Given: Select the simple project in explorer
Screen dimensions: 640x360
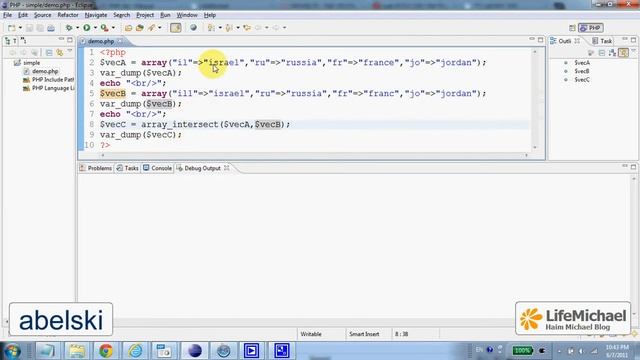Looking at the screenshot, I should tap(27, 63).
